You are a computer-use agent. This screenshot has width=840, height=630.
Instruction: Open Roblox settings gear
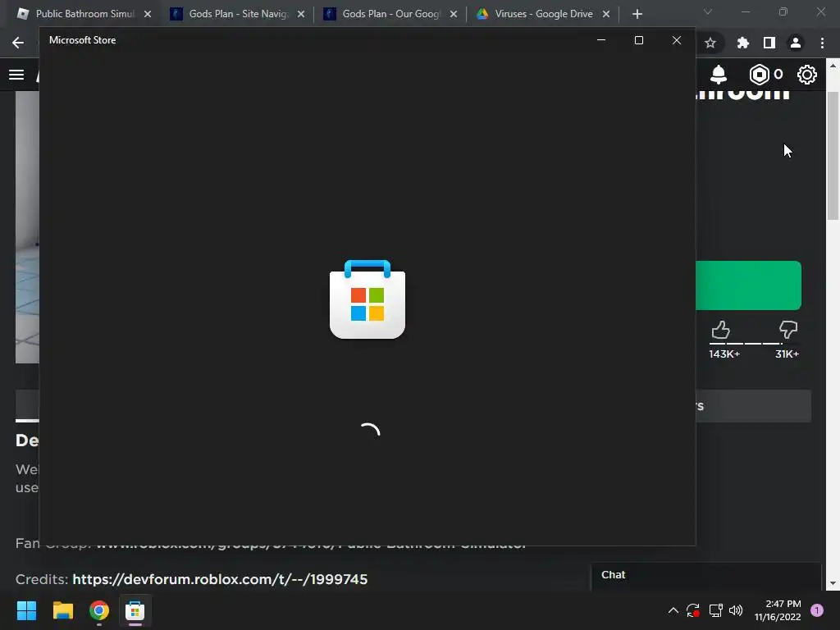point(807,75)
